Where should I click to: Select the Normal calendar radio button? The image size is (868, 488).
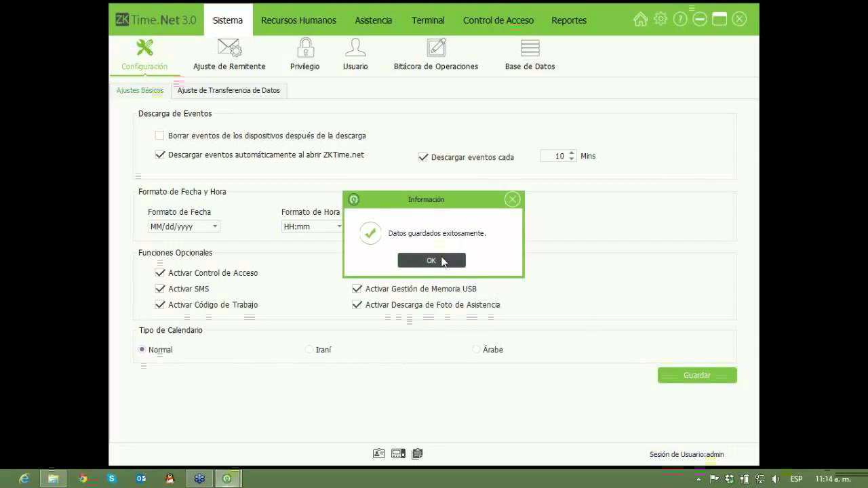(x=142, y=350)
